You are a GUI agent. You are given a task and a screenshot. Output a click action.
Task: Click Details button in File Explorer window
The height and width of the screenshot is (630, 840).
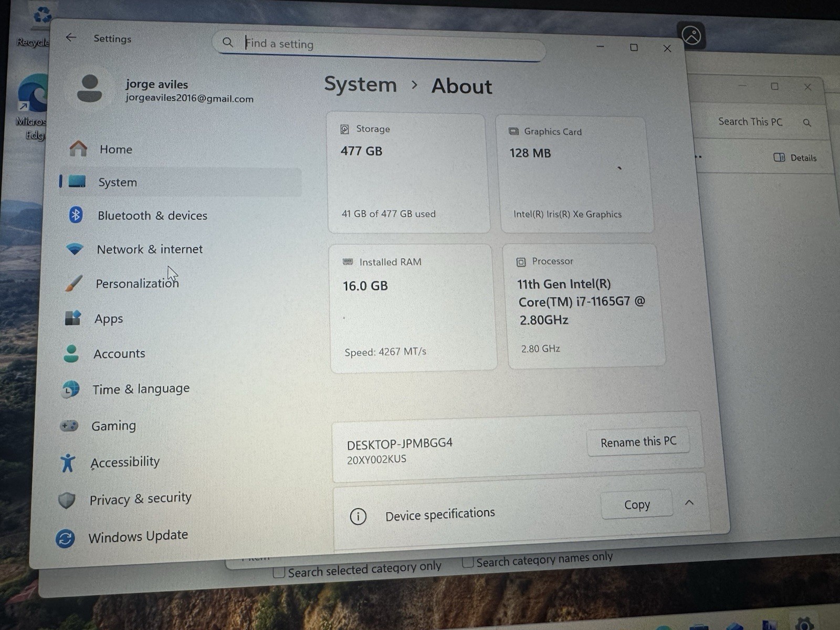(795, 157)
